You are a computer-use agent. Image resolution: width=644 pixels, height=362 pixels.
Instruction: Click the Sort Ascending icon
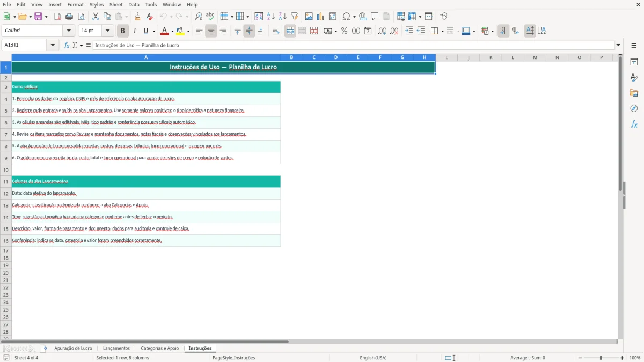point(271,17)
